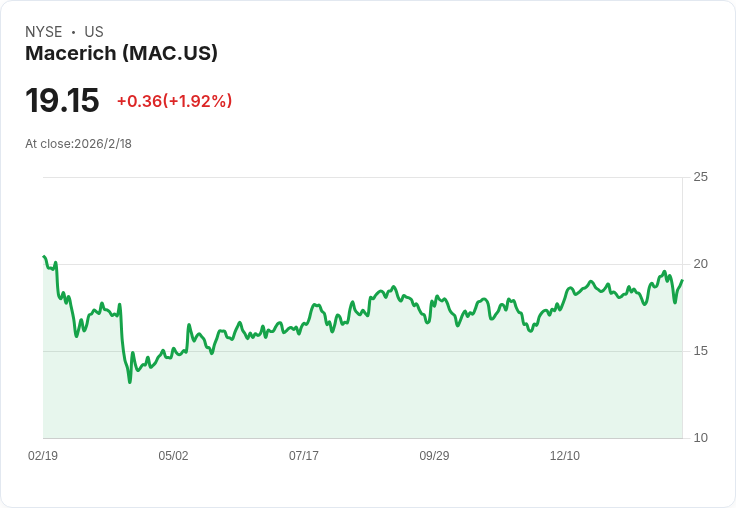Click the 25 value on price axis
This screenshot has width=736, height=508.
701,177
